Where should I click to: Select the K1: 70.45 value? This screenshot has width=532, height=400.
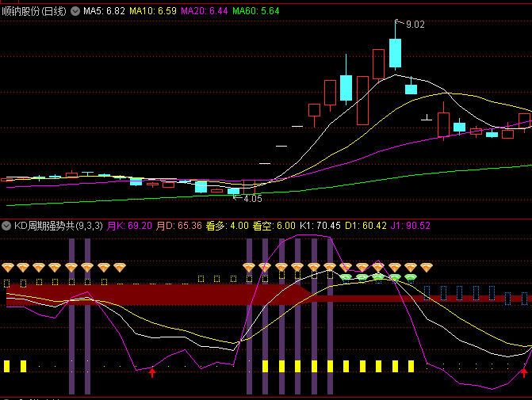[320, 226]
